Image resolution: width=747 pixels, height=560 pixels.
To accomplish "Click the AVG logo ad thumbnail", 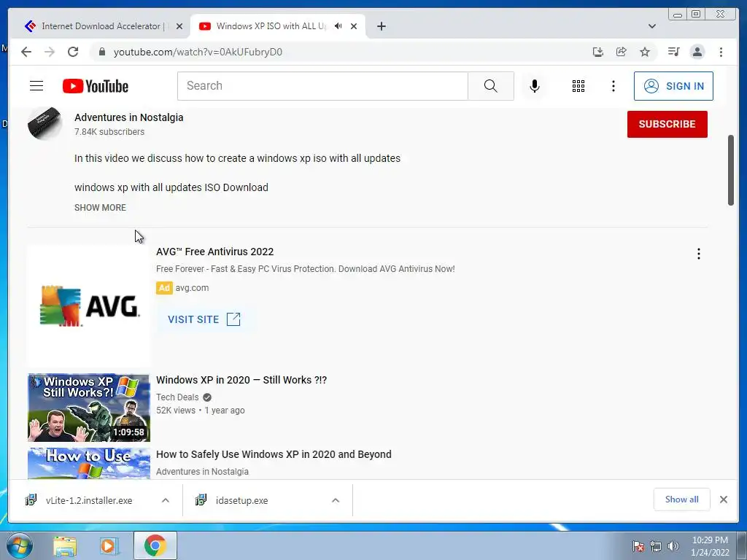I will coord(88,306).
